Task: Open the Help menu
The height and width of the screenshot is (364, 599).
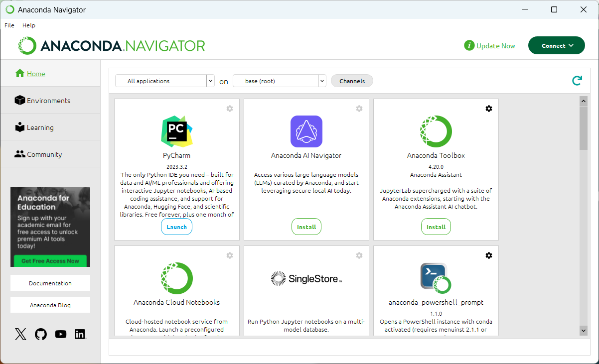Action: point(29,25)
